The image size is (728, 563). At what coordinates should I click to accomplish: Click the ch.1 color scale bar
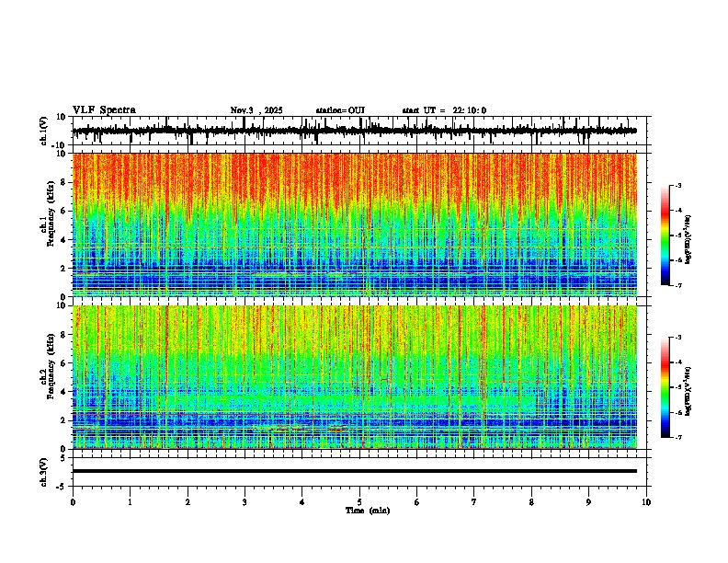click(665, 236)
